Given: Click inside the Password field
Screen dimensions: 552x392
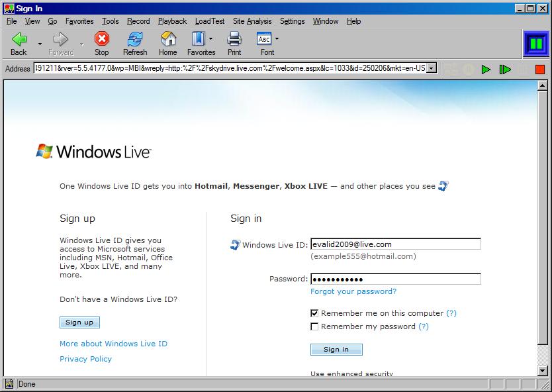Looking at the screenshot, I should [x=394, y=278].
